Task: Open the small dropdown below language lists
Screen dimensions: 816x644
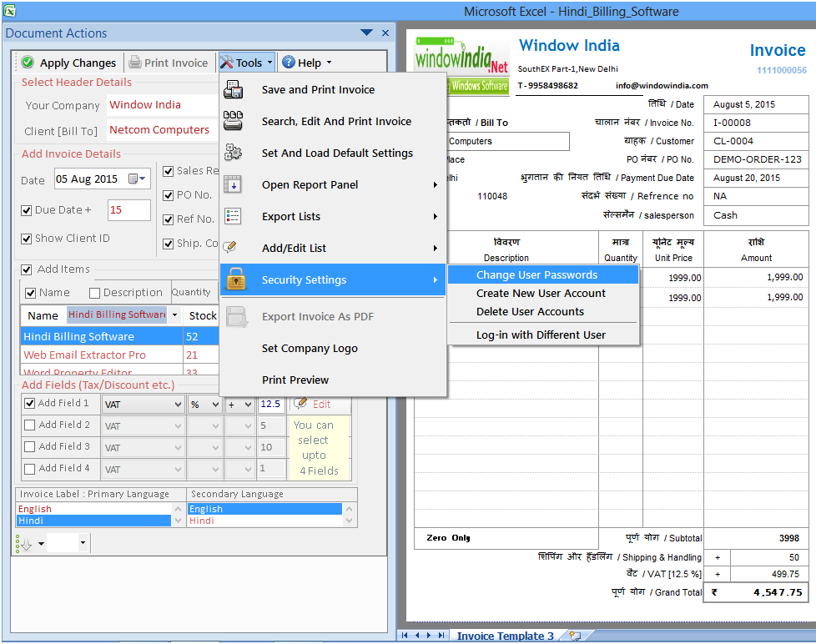Action: pyautogui.click(x=83, y=543)
